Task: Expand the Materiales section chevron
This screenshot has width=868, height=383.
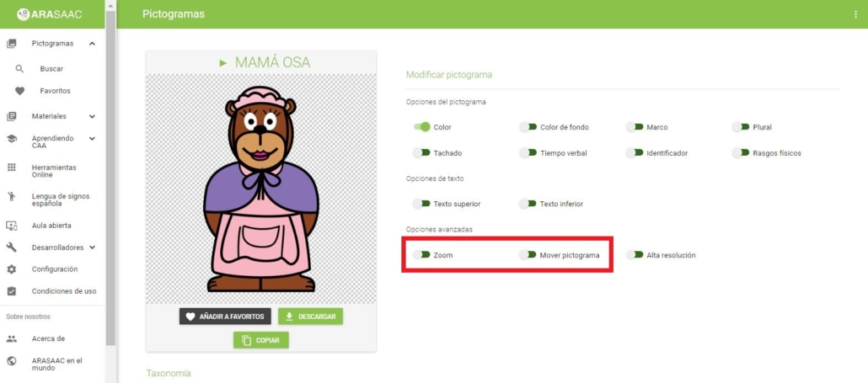Action: [92, 117]
